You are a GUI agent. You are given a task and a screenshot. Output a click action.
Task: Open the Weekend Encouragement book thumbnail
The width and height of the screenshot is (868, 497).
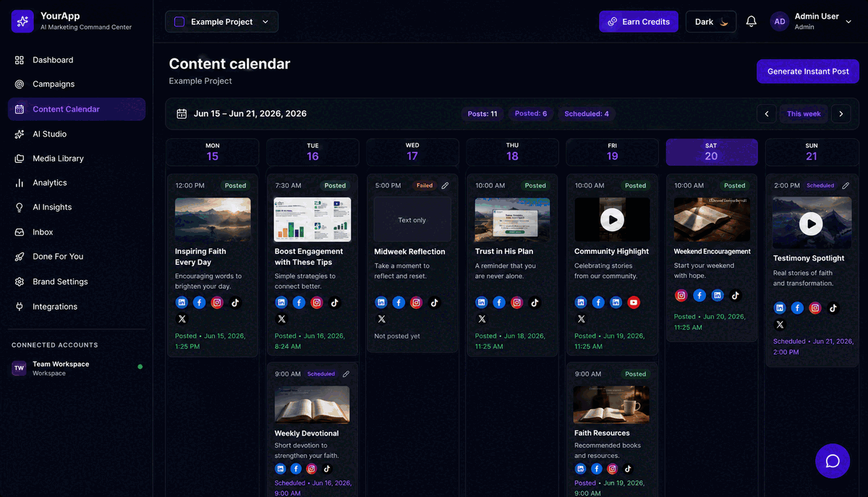pyautogui.click(x=712, y=219)
